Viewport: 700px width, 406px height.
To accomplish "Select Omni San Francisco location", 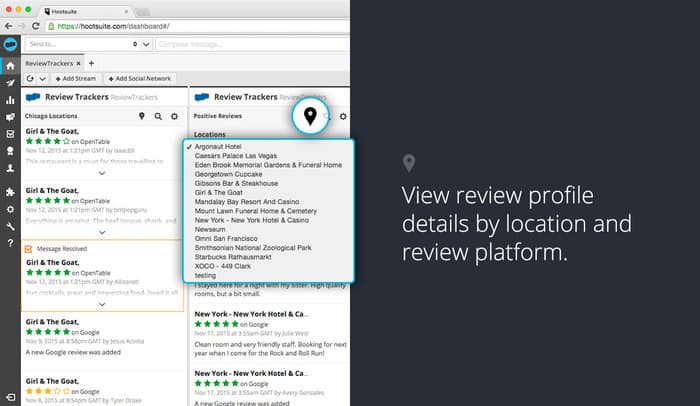I will 226,239.
